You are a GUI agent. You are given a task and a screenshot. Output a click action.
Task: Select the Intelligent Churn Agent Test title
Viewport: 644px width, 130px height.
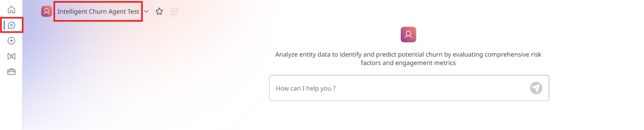tap(98, 12)
